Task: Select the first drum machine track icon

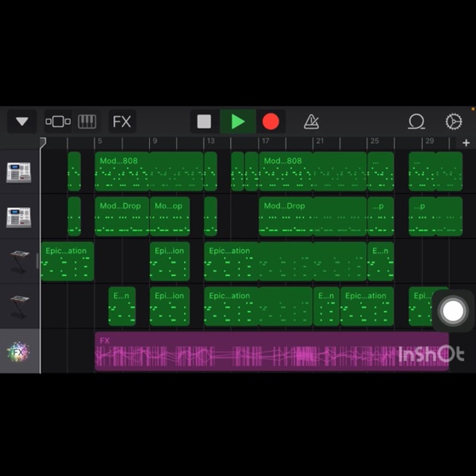Action: (19, 172)
